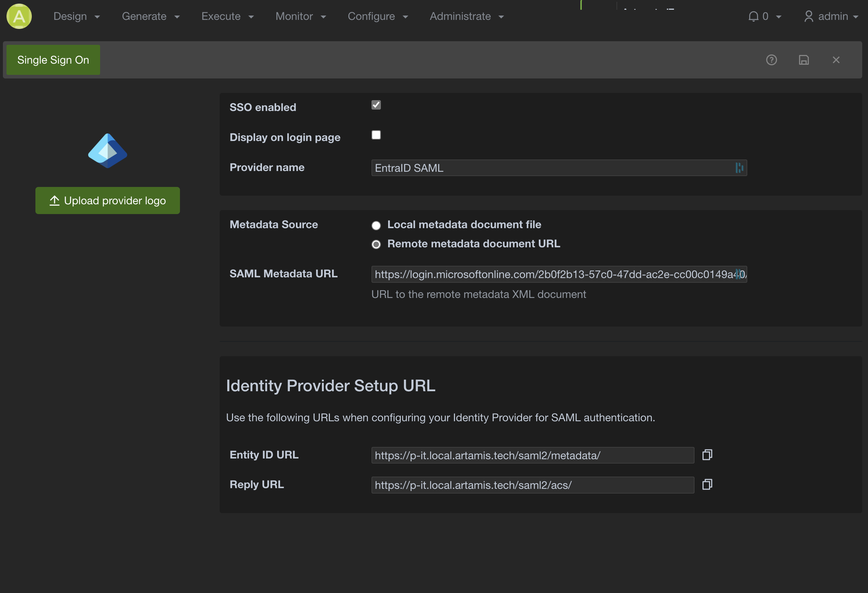Click the Identity Provider Setup URL heading
The image size is (868, 593).
click(x=331, y=386)
